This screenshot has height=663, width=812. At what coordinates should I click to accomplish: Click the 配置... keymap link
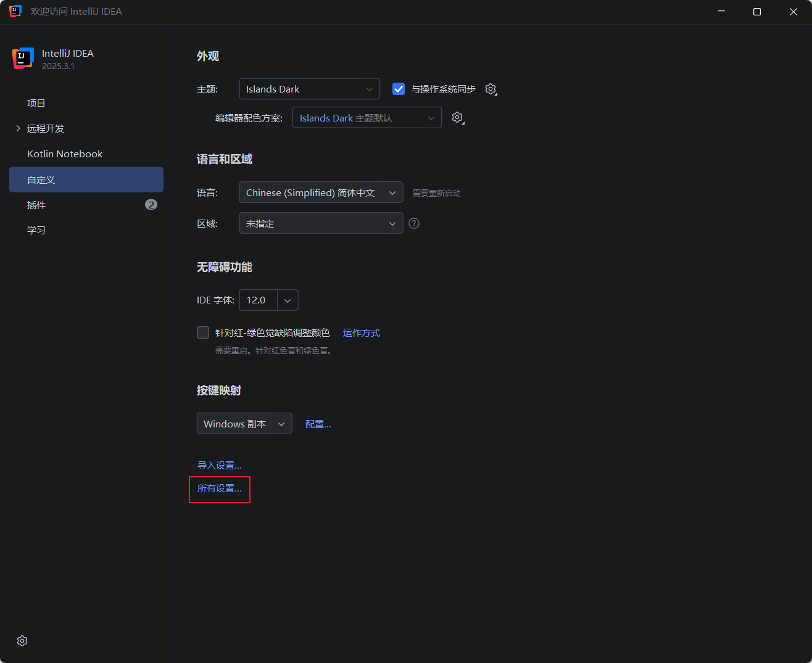318,424
